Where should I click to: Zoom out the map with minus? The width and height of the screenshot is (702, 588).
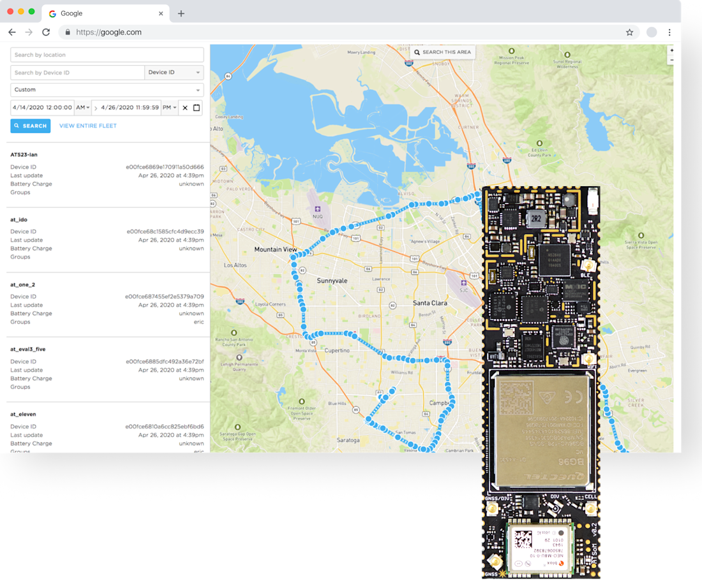(671, 60)
